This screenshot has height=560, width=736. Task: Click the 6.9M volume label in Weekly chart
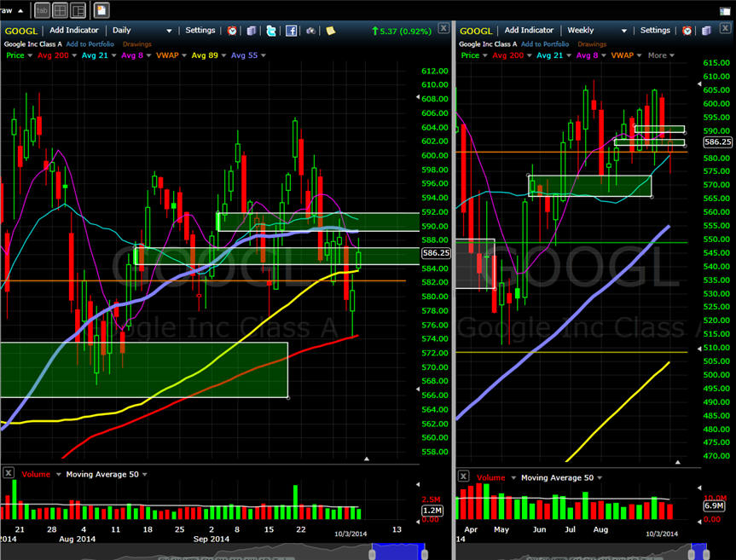coord(714,505)
